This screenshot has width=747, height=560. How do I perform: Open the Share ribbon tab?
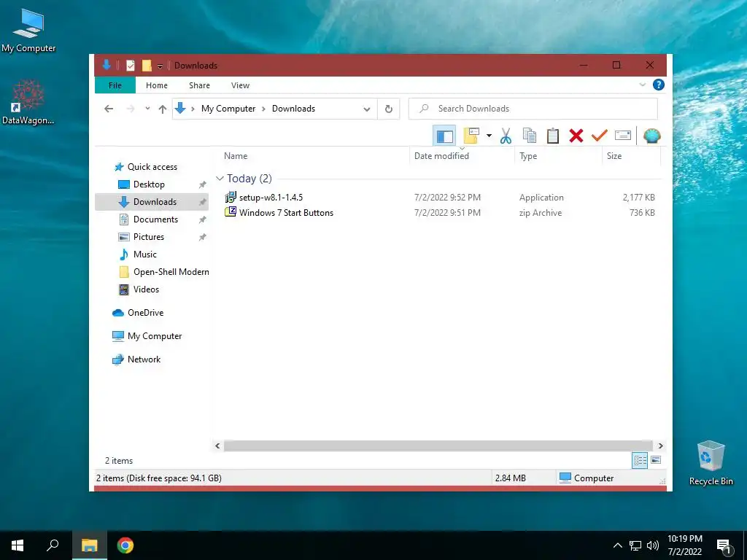[199, 85]
